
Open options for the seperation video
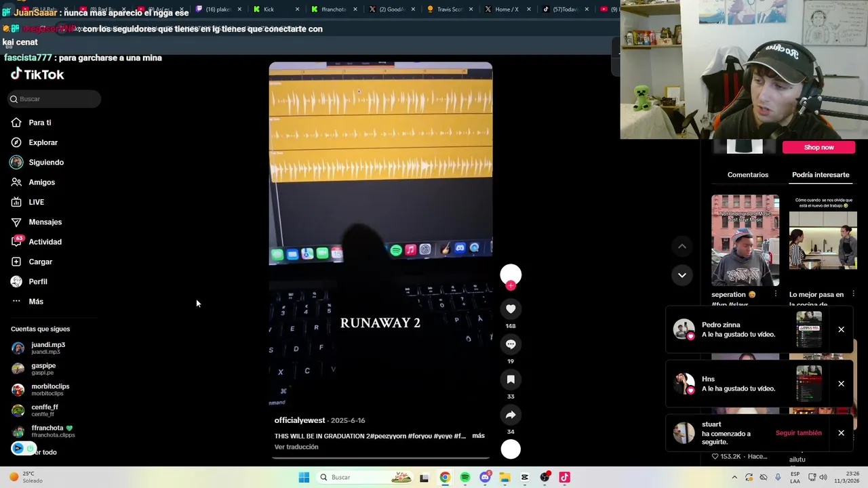point(776,294)
